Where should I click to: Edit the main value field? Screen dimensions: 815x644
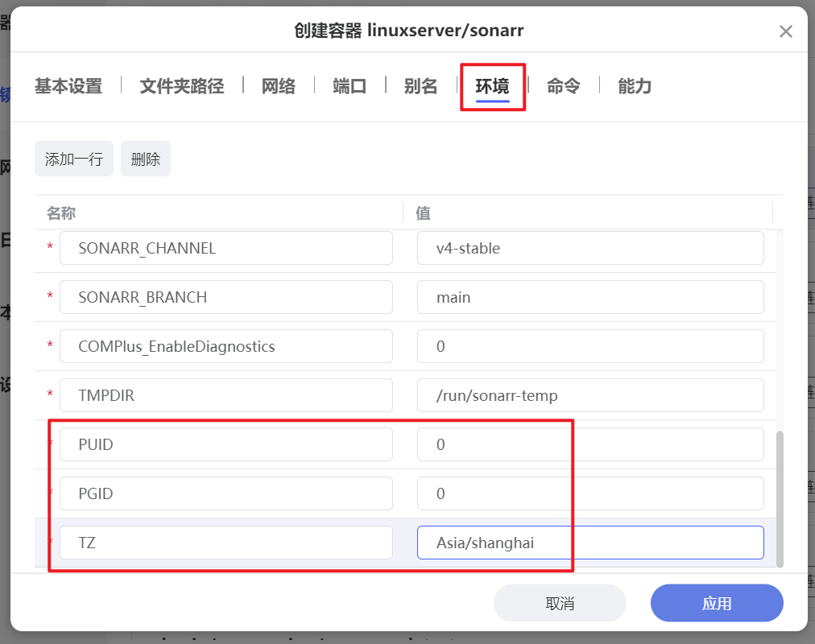click(x=590, y=297)
